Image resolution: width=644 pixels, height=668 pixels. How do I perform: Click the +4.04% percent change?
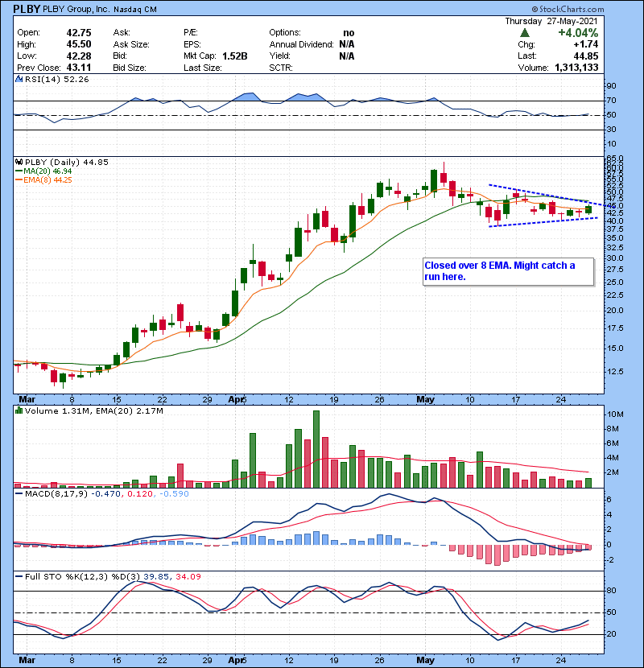pos(578,33)
